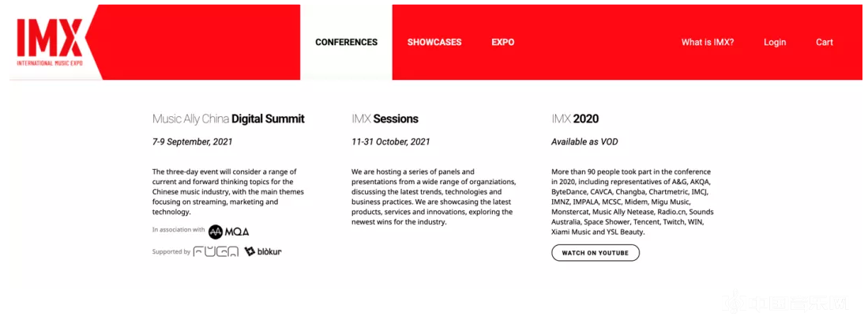
Task: Open the Cart link
Action: [x=824, y=43]
